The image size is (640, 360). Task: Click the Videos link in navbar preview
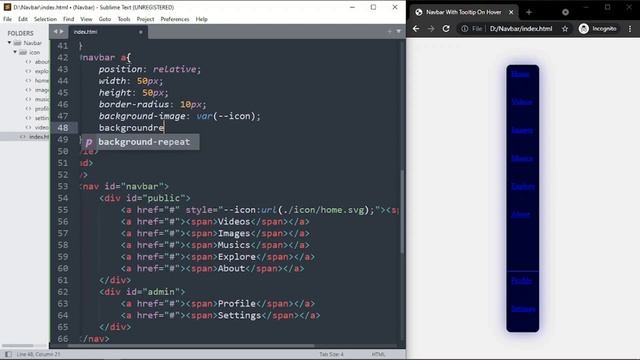click(x=522, y=102)
